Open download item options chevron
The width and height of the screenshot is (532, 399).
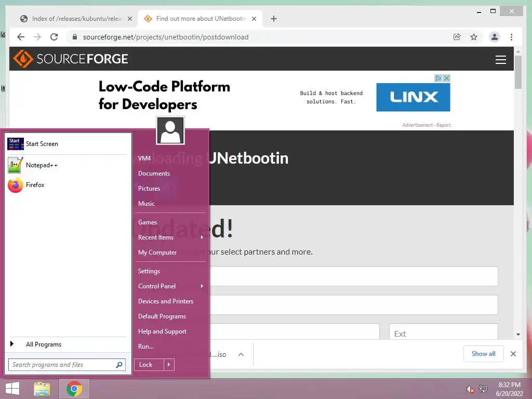pyautogui.click(x=241, y=354)
